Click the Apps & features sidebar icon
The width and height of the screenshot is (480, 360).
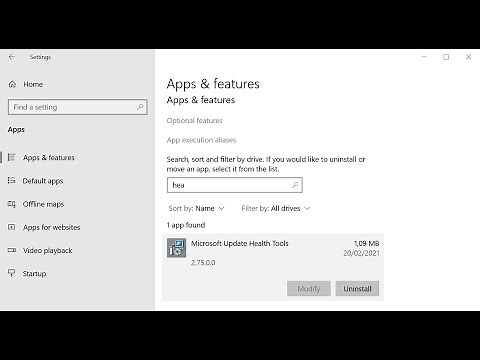click(12, 157)
